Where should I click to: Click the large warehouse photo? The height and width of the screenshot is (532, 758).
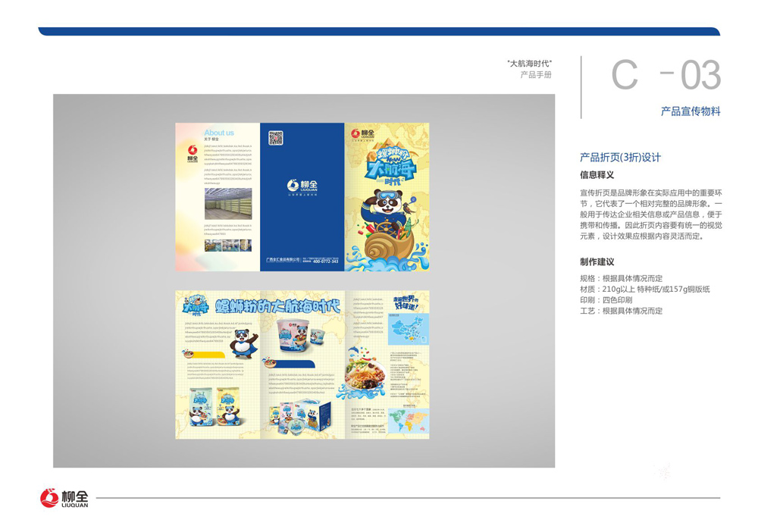coord(228,204)
